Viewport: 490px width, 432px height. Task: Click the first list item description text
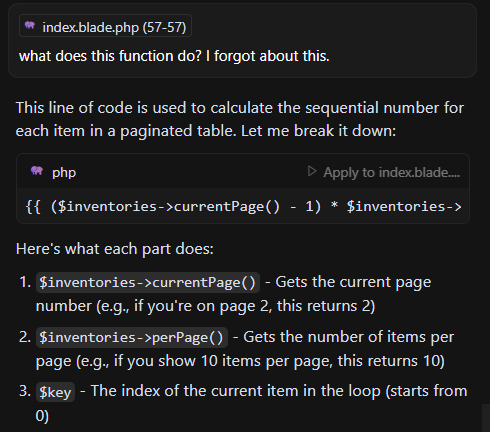pyautogui.click(x=233, y=294)
